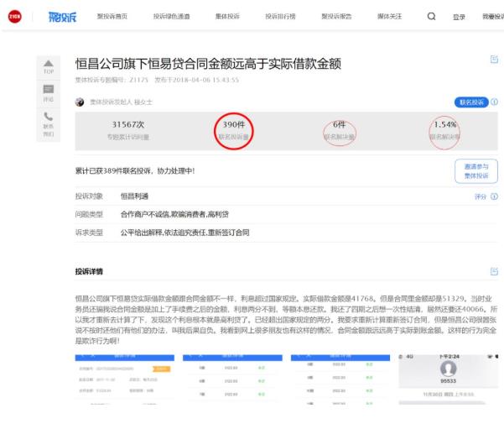
Task: Click the 6件 resolved count
Action: tap(339, 124)
